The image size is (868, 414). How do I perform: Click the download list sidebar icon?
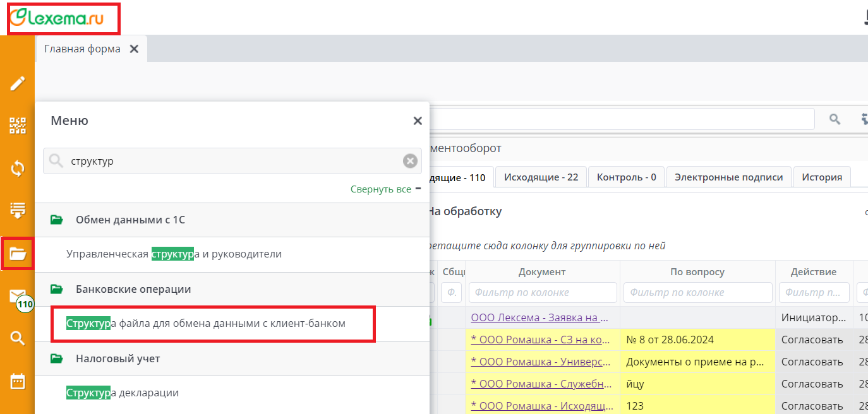[18, 211]
